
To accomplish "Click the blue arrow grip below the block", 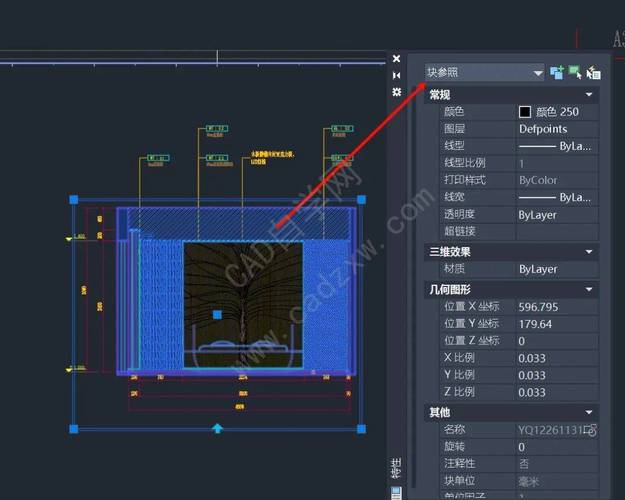I will pyautogui.click(x=217, y=429).
